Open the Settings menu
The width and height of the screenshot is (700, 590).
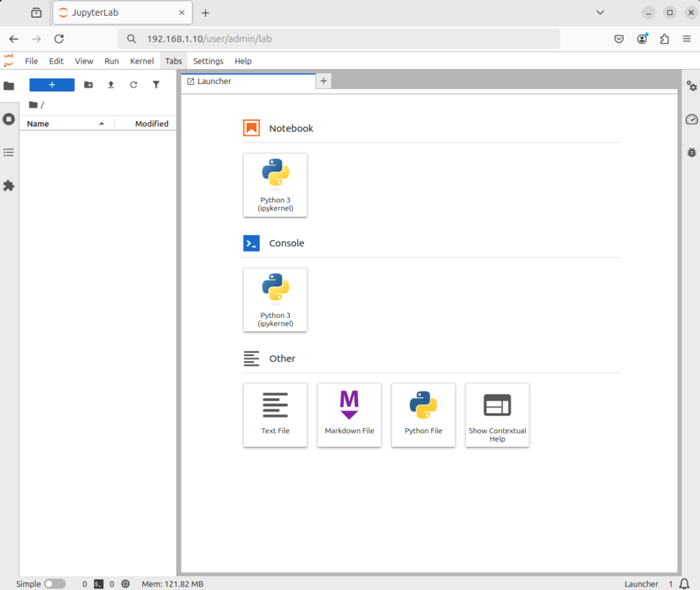click(x=208, y=61)
